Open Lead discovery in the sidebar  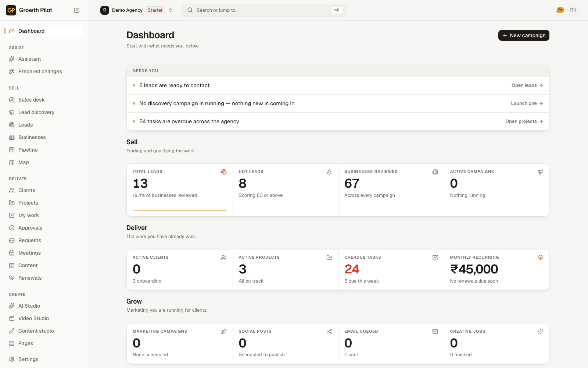[x=44, y=112]
